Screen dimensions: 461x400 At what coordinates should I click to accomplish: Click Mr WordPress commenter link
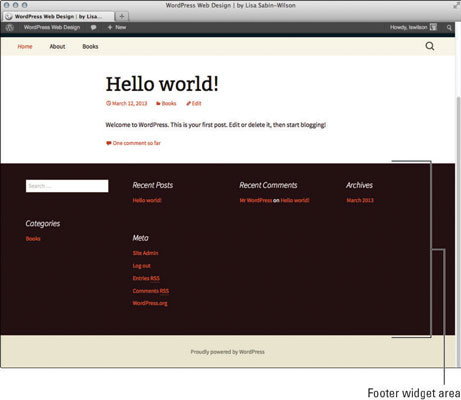point(256,200)
